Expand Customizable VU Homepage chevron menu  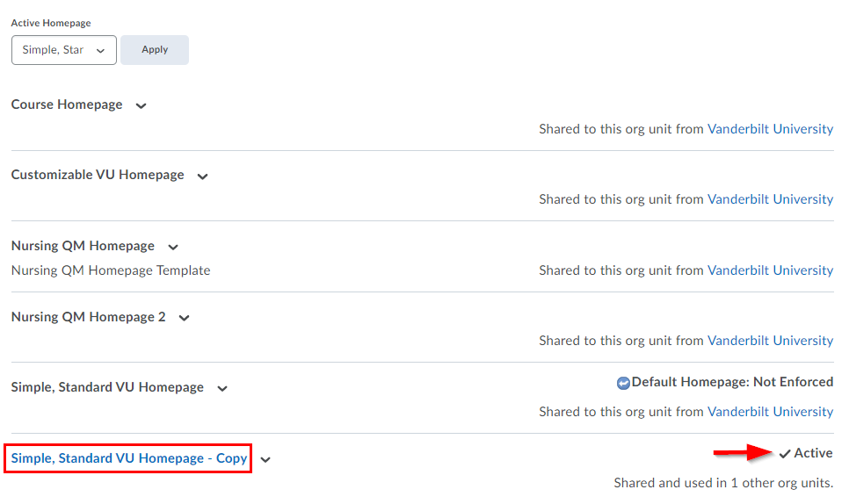202,176
